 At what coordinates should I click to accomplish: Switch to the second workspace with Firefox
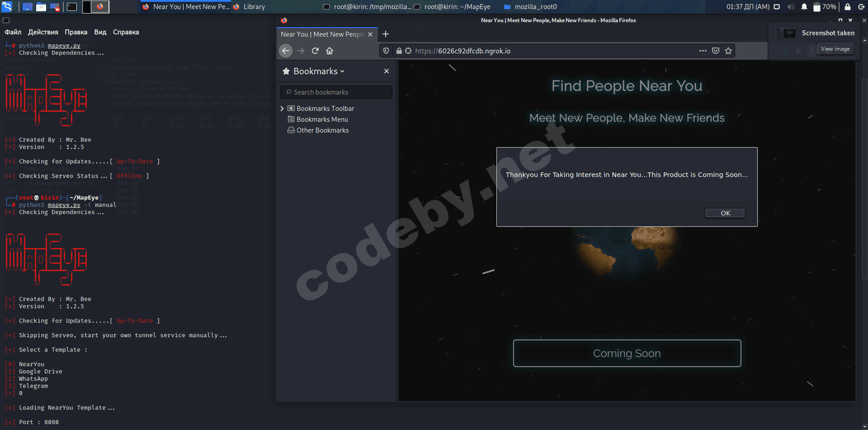coord(100,7)
